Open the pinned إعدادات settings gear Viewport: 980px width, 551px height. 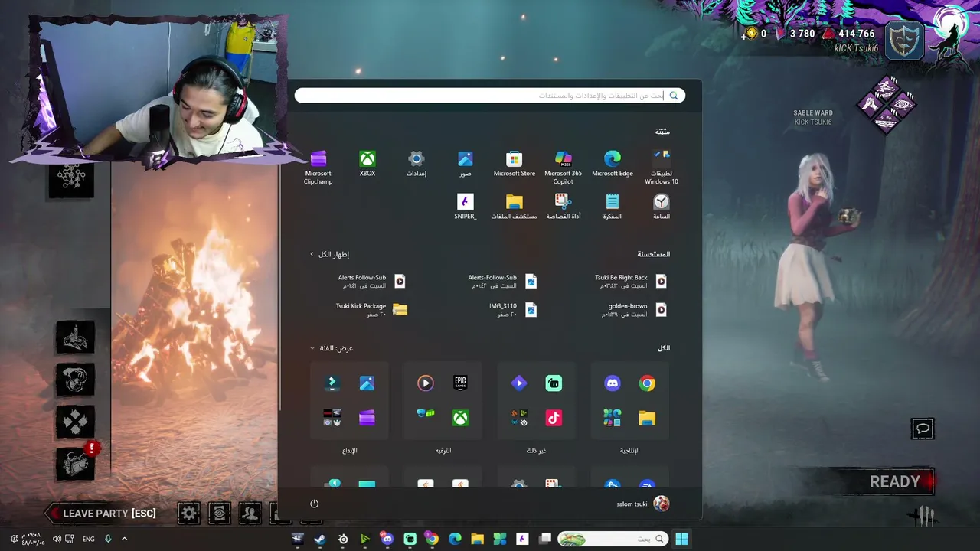click(416, 164)
